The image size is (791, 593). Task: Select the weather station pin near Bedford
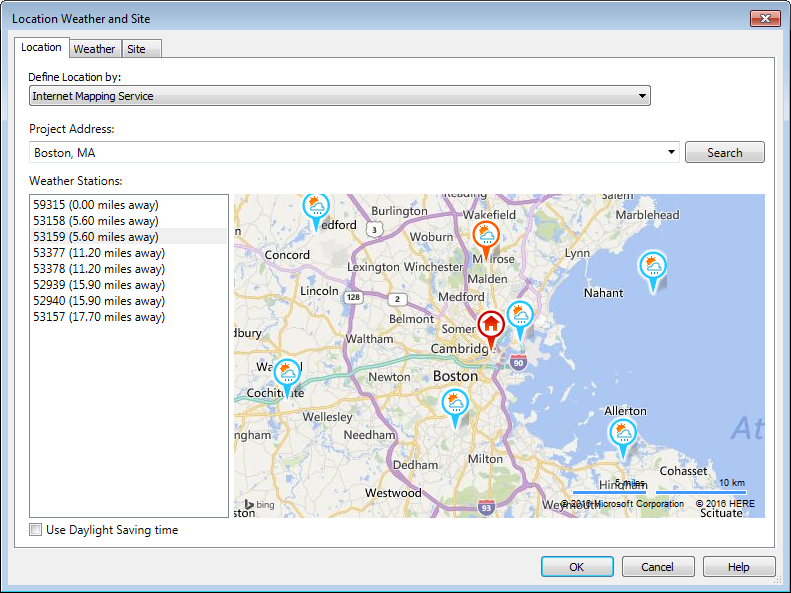click(x=316, y=212)
